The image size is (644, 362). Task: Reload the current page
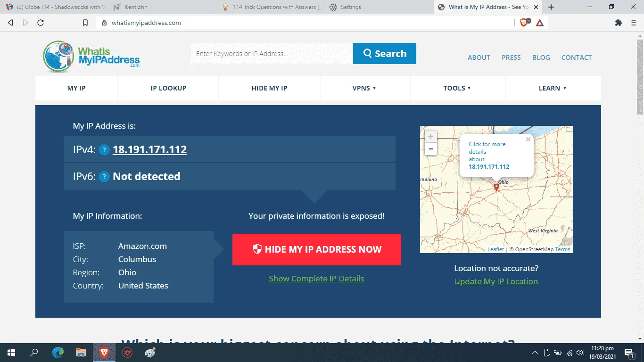41,23
